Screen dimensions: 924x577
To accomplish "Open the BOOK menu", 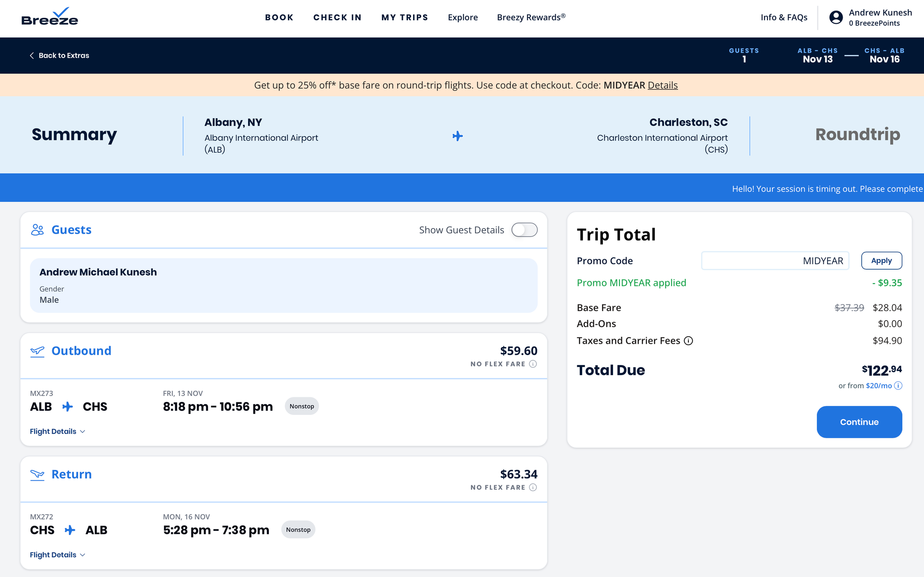I will [x=279, y=18].
